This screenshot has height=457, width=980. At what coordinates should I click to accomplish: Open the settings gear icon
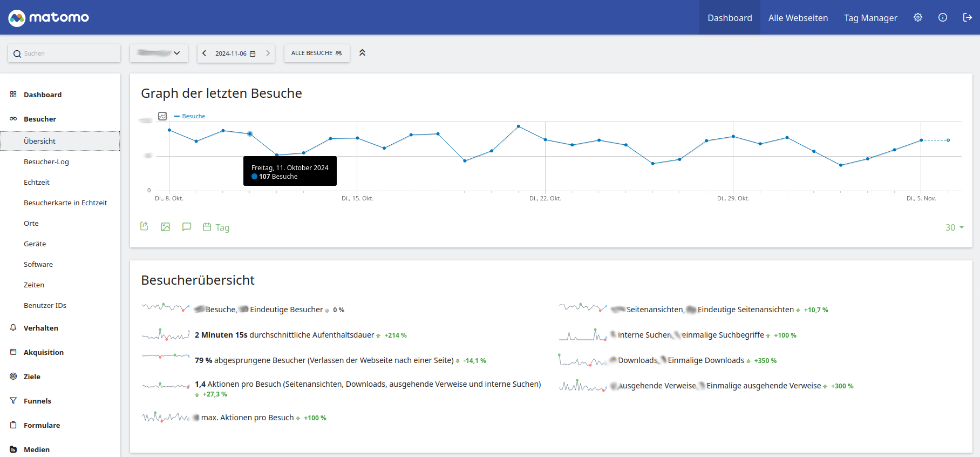pyautogui.click(x=917, y=17)
